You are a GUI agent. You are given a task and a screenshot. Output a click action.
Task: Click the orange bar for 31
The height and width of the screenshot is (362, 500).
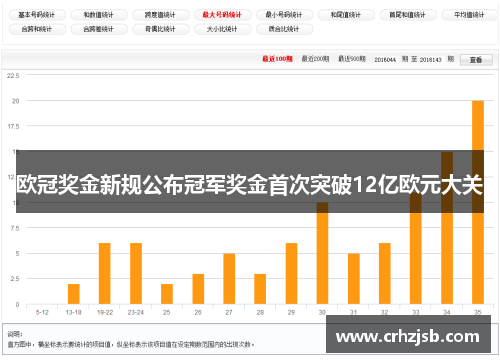click(x=354, y=279)
